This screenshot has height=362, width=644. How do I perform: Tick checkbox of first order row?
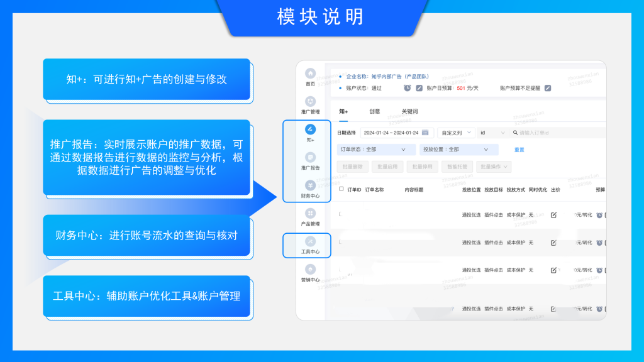tap(340, 214)
